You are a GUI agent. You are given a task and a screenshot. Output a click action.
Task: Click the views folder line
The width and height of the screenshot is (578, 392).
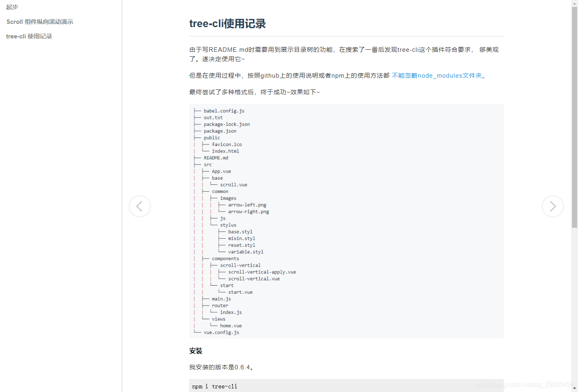tap(219, 319)
